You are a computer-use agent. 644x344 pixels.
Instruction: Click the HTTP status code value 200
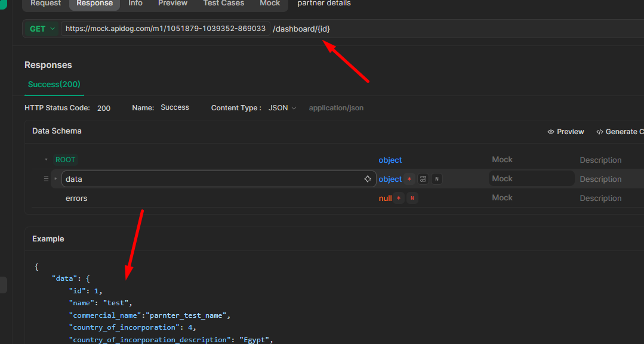point(104,109)
